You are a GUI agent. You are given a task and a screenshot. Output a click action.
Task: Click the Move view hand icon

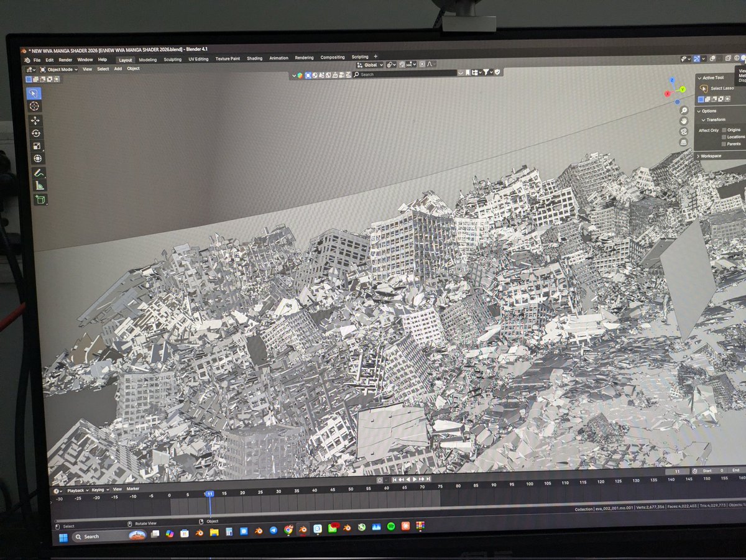coord(684,121)
